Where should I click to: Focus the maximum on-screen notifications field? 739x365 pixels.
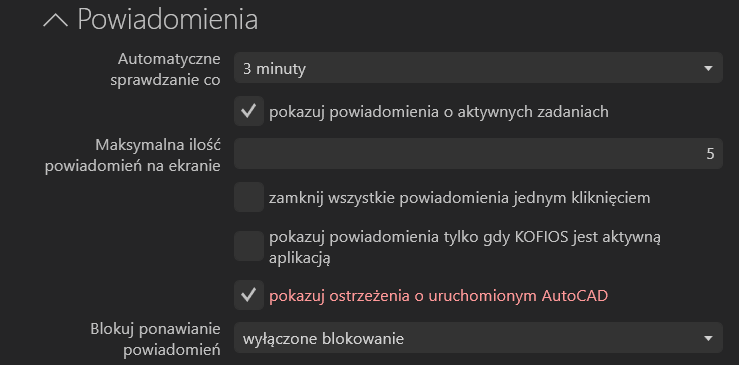tap(478, 154)
